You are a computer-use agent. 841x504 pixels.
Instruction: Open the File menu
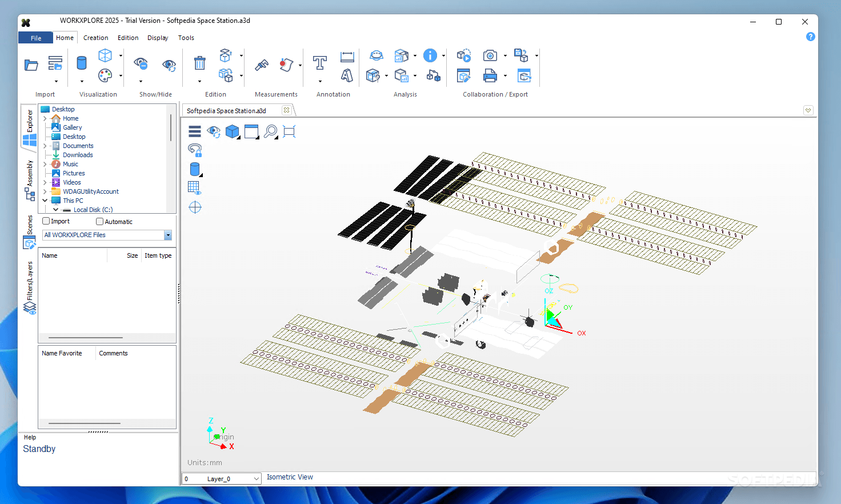coord(36,38)
